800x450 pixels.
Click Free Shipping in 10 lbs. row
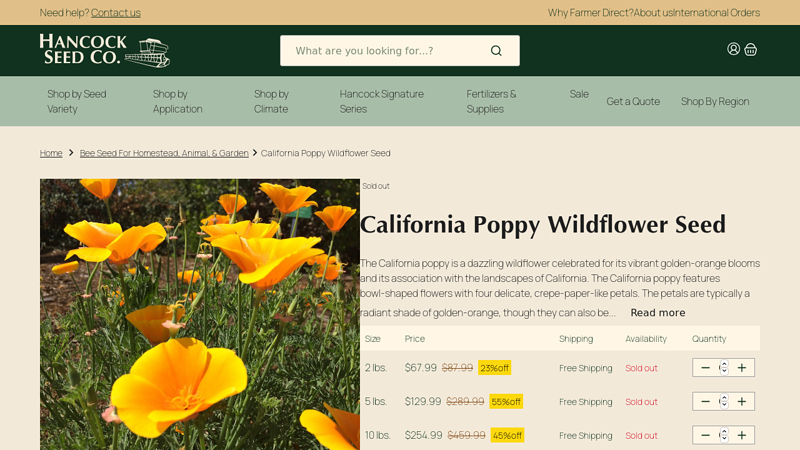pos(585,435)
